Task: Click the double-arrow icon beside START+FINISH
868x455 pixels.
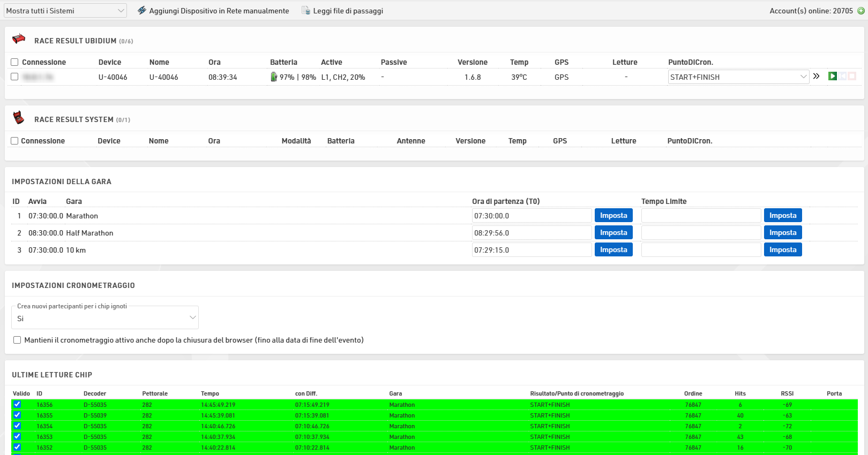Action: point(816,77)
